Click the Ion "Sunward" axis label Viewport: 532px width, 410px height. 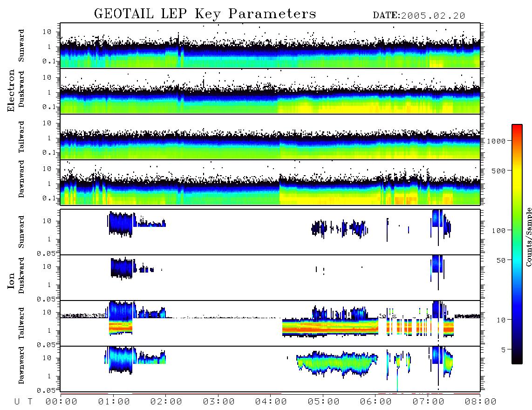(21, 232)
